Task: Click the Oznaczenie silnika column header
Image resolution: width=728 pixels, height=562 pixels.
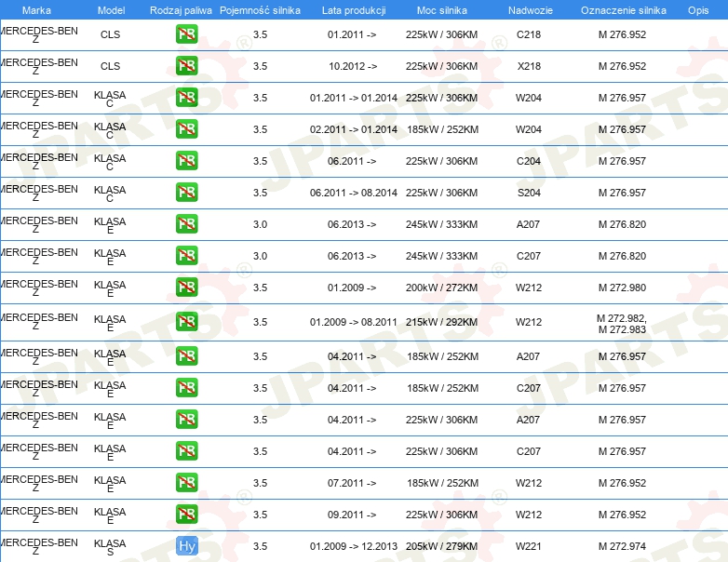Action: 623,9
